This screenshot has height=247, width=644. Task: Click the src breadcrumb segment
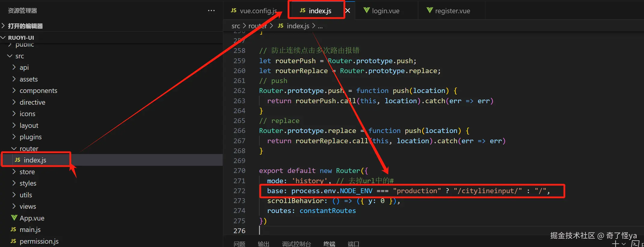point(236,26)
